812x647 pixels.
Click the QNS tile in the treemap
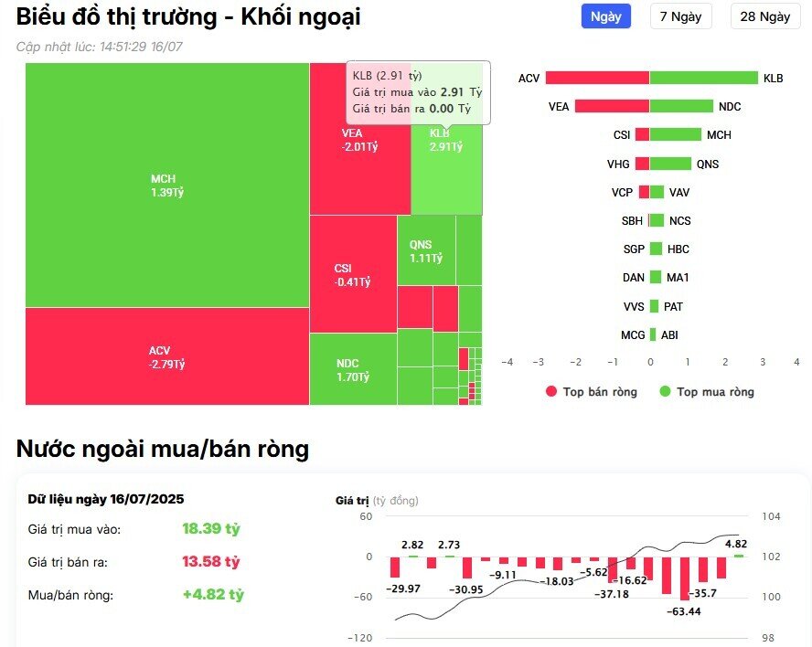(x=425, y=251)
